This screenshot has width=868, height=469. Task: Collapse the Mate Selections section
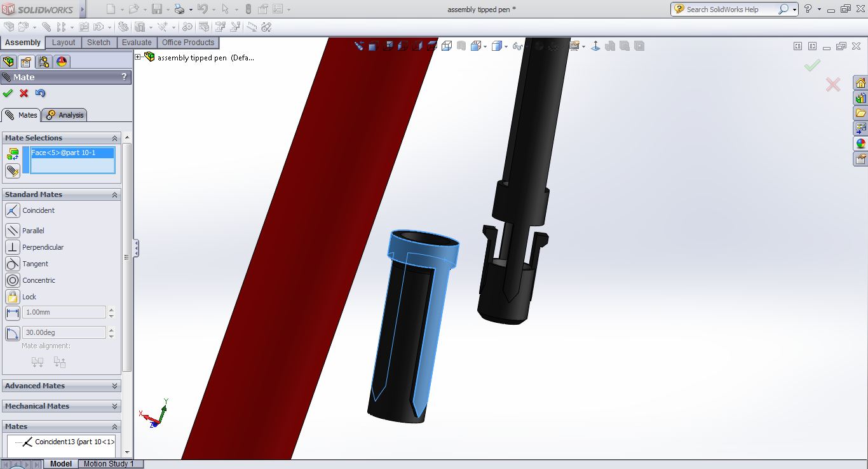(115, 138)
